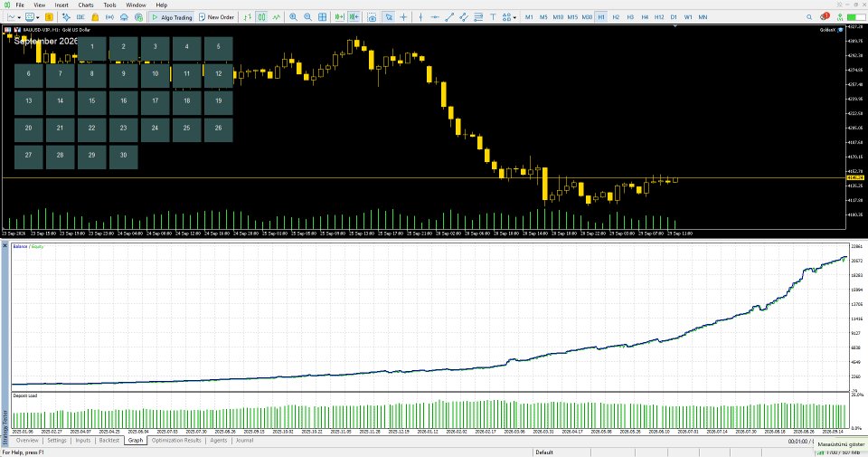This screenshot has width=868, height=457.
Task: Select the equidistant channel tool
Action: [x=464, y=17]
